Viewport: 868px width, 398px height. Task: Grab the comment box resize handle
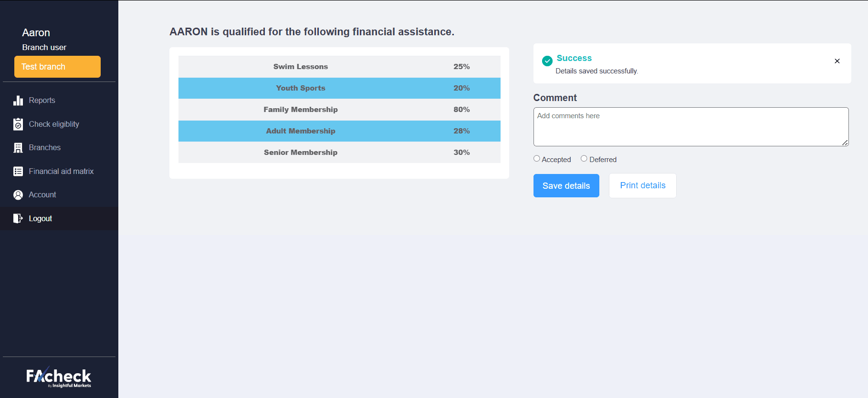tap(845, 143)
